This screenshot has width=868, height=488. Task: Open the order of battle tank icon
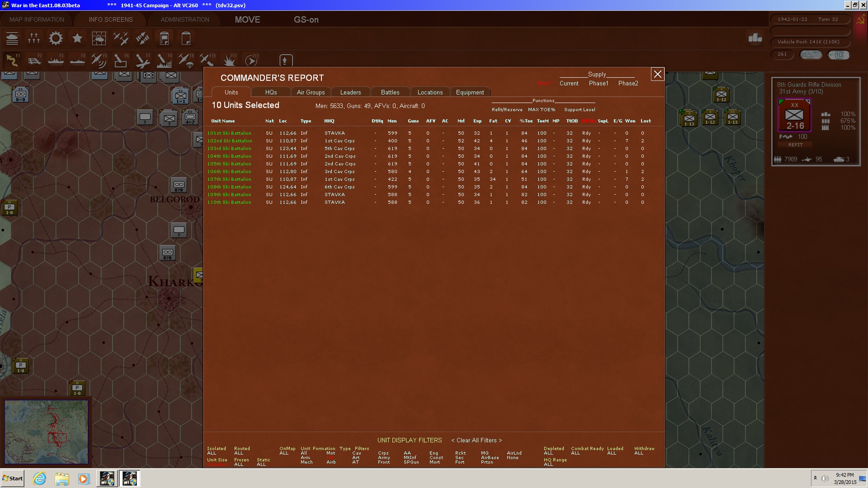pyautogui.click(x=12, y=38)
